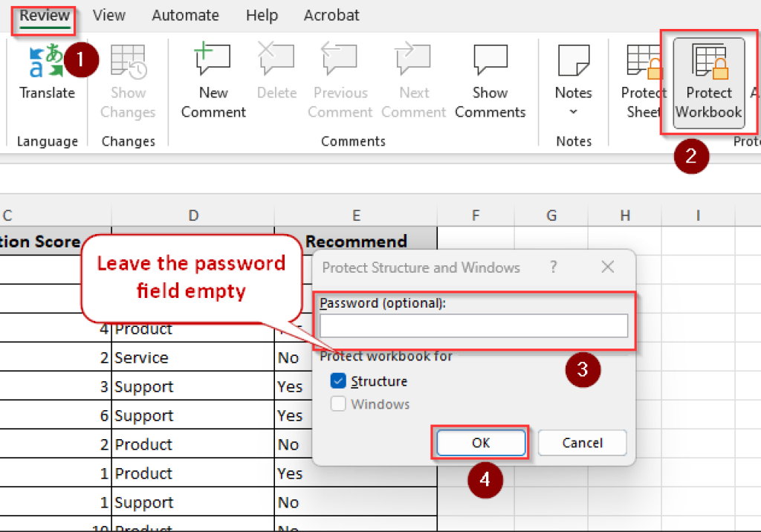Screen dimensions: 761x532
Task: Switch to the Automate tab
Action: [x=185, y=15]
